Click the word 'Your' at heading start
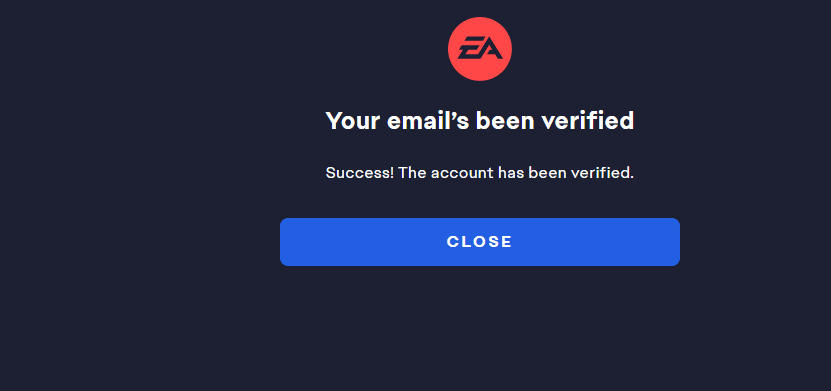Screen dimensions: 831x391 (353, 121)
